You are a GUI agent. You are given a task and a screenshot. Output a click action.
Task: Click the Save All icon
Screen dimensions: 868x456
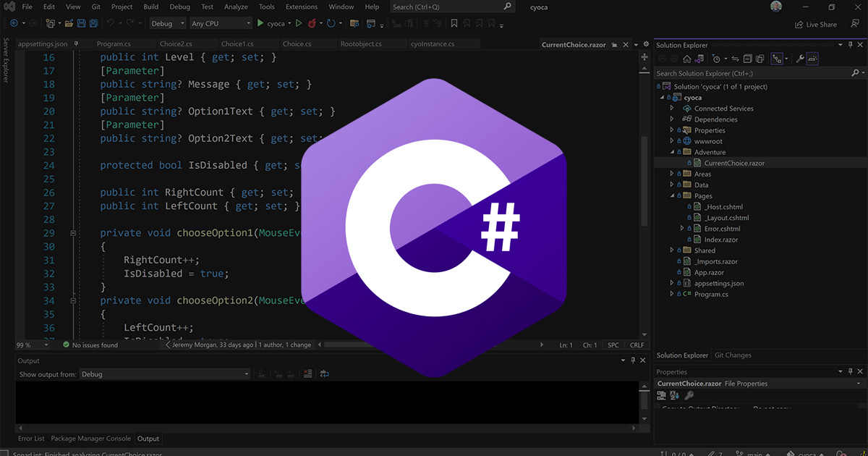point(94,22)
